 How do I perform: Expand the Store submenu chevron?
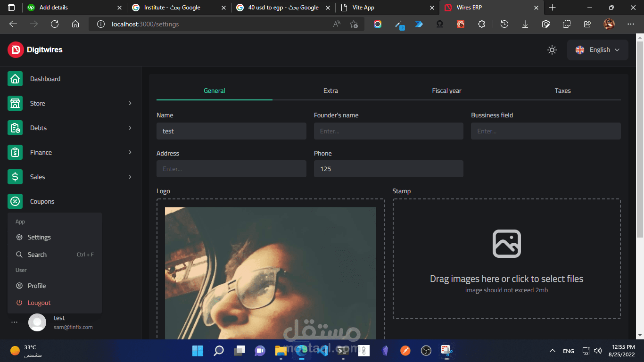coord(130,103)
